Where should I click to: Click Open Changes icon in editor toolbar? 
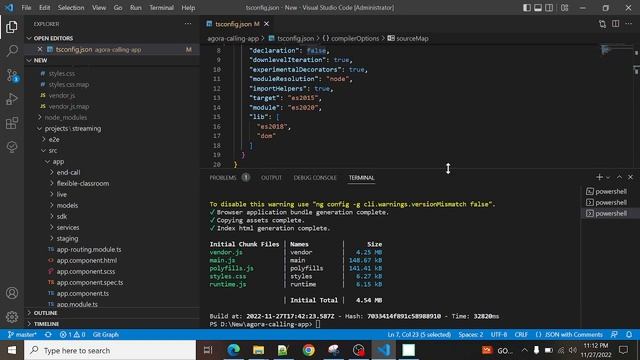602,24
